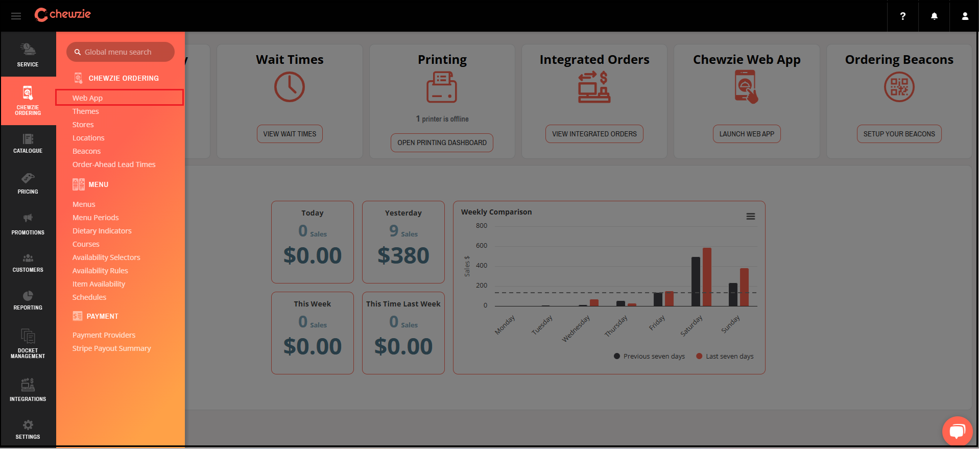Open the user account icon
Viewport: 980px width, 449px height.
click(965, 16)
